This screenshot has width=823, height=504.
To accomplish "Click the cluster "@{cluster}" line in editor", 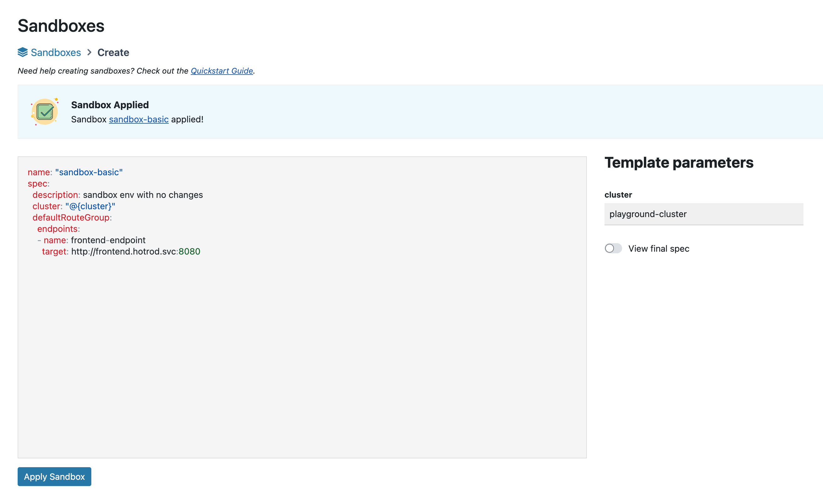I will click(x=74, y=206).
